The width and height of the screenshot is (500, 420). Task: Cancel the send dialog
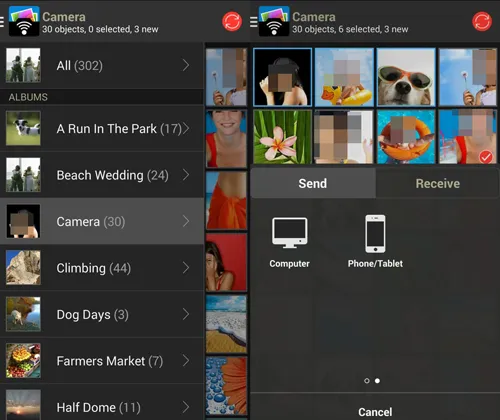[x=375, y=412]
